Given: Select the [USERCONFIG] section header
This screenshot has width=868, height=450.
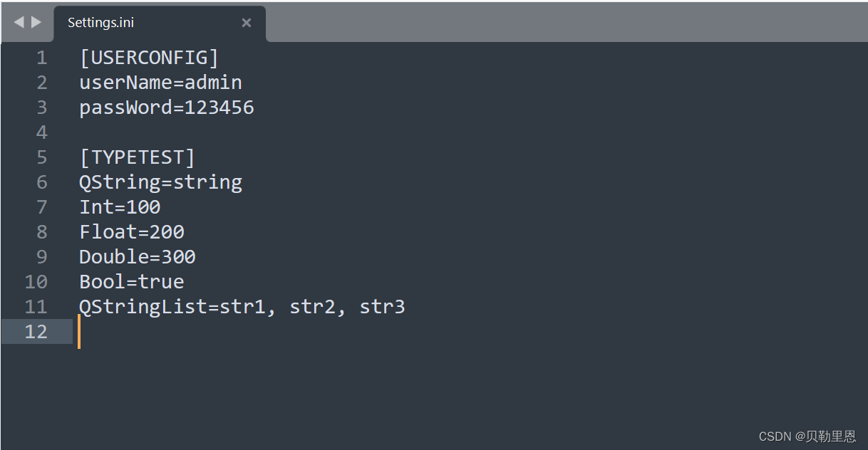Looking at the screenshot, I should pos(148,57).
